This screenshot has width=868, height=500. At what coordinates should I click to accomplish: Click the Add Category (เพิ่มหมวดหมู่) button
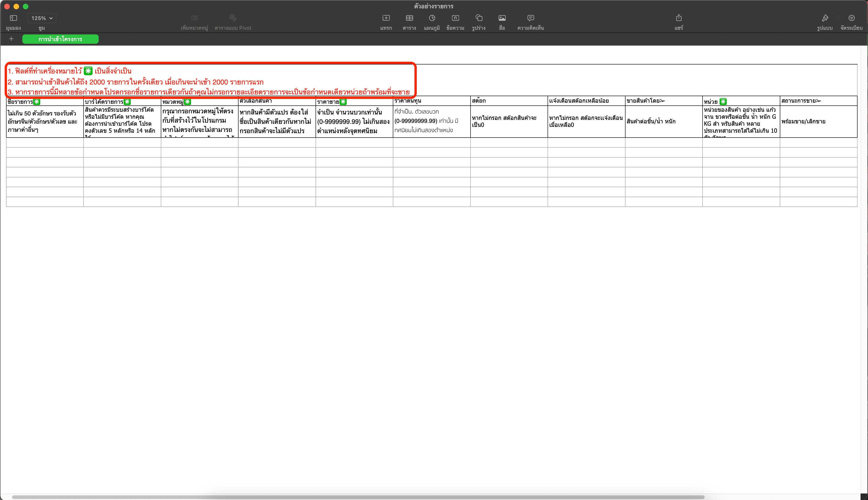click(x=194, y=18)
